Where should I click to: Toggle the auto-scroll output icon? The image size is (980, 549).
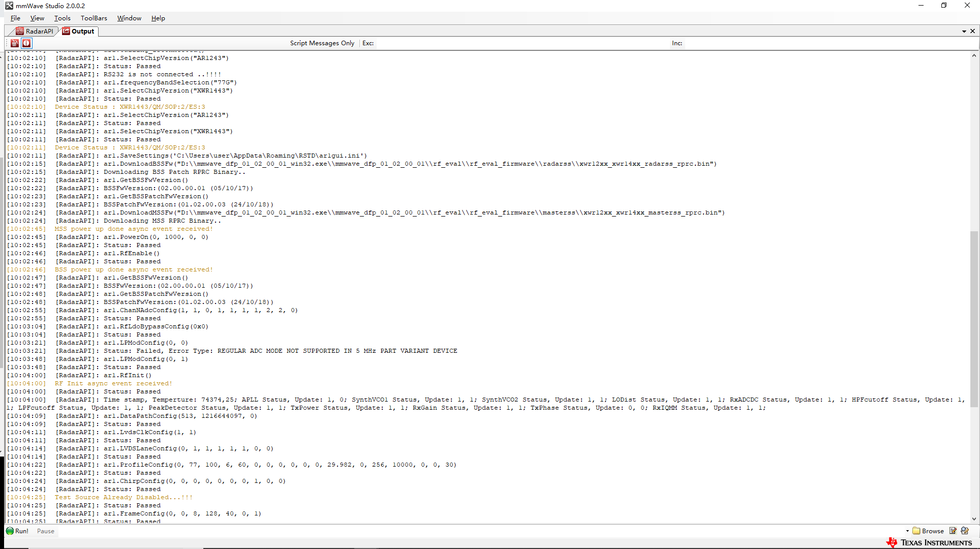[x=26, y=43]
